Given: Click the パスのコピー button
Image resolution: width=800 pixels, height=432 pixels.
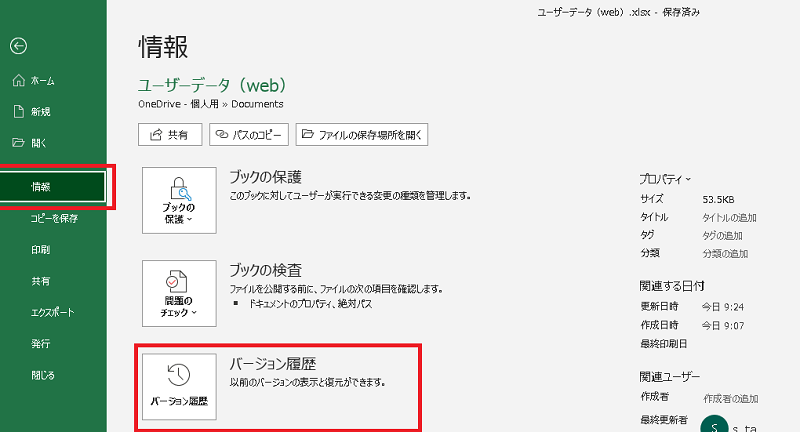Looking at the screenshot, I should 248,134.
